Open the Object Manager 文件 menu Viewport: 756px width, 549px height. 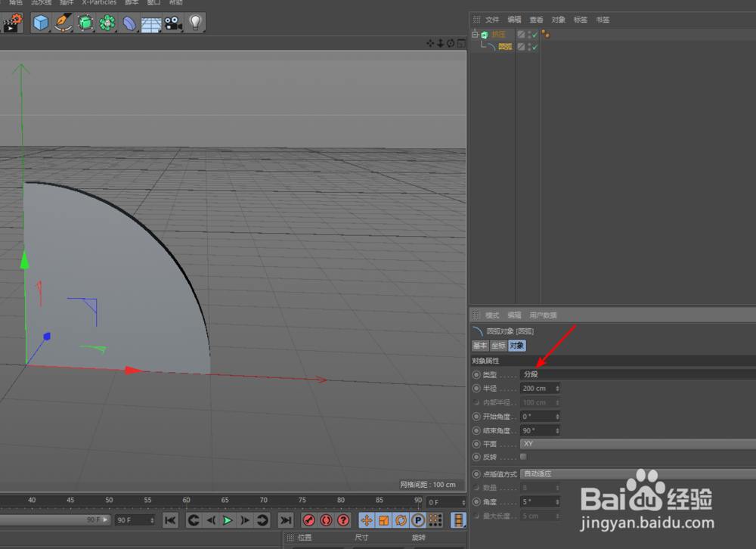click(492, 20)
